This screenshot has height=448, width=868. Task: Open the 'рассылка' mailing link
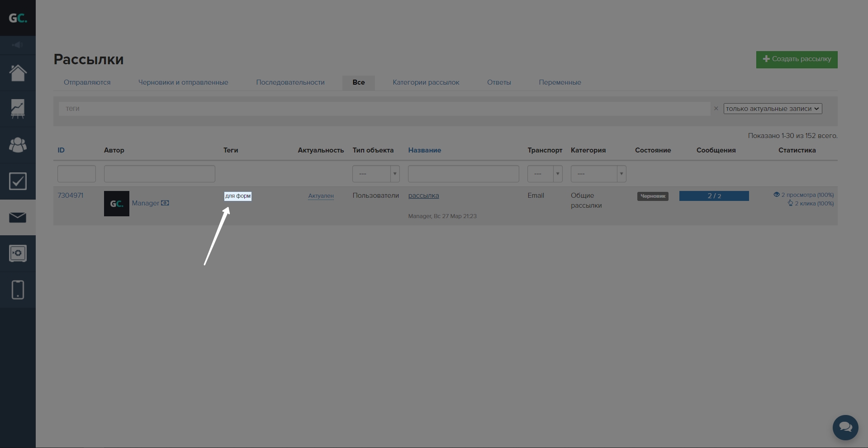[x=423, y=195]
